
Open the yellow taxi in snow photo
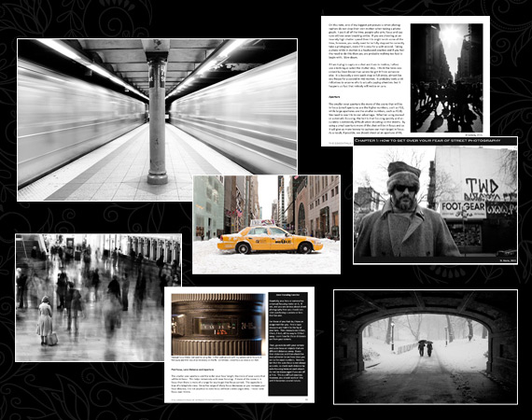[x=266, y=224]
